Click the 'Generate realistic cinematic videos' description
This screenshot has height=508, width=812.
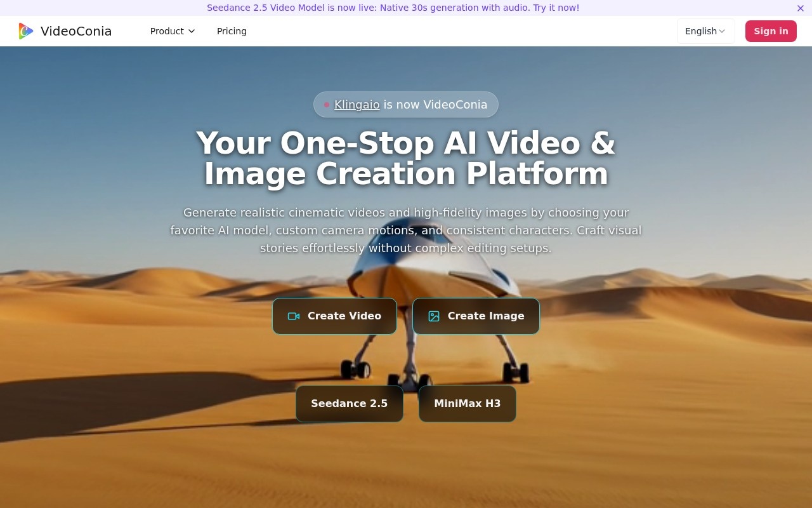[406, 230]
